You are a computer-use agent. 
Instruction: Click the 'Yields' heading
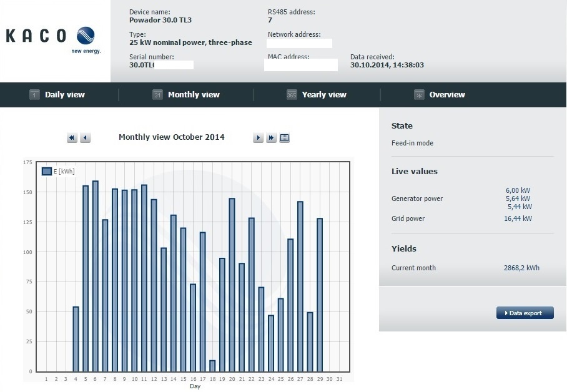click(404, 249)
